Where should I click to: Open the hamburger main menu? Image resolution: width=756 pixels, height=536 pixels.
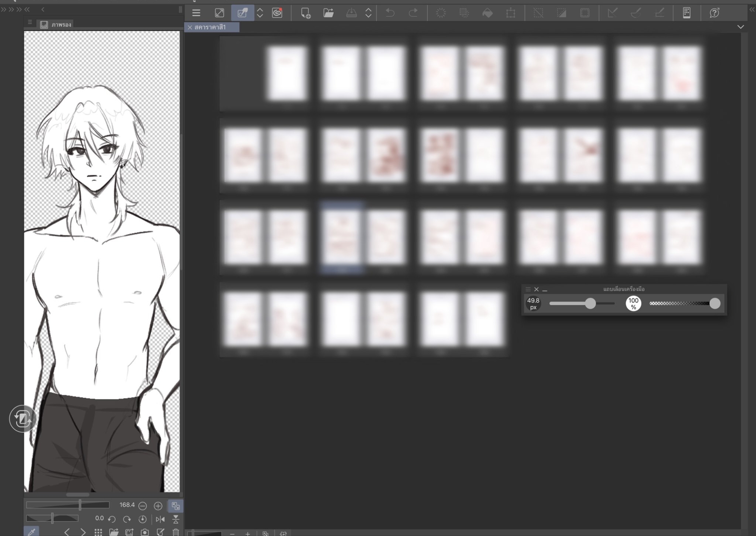[x=196, y=13]
